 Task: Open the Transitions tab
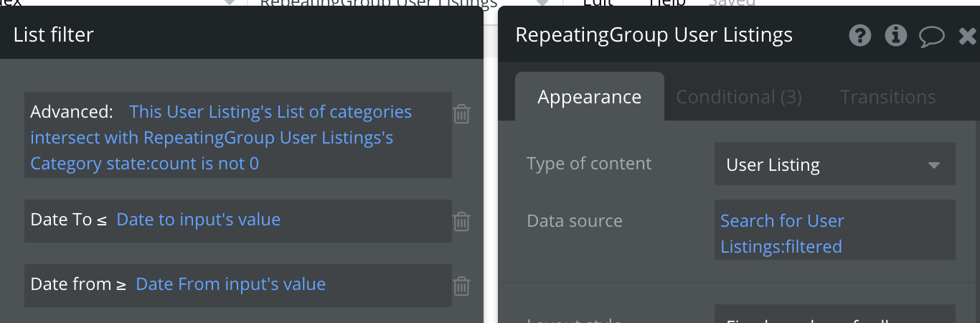pyautogui.click(x=888, y=97)
